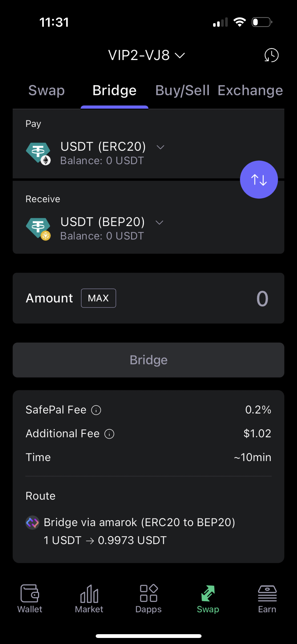The width and height of the screenshot is (297, 644).
Task: Open the USDT (ERC20) pay token dropdown
Action: [160, 147]
